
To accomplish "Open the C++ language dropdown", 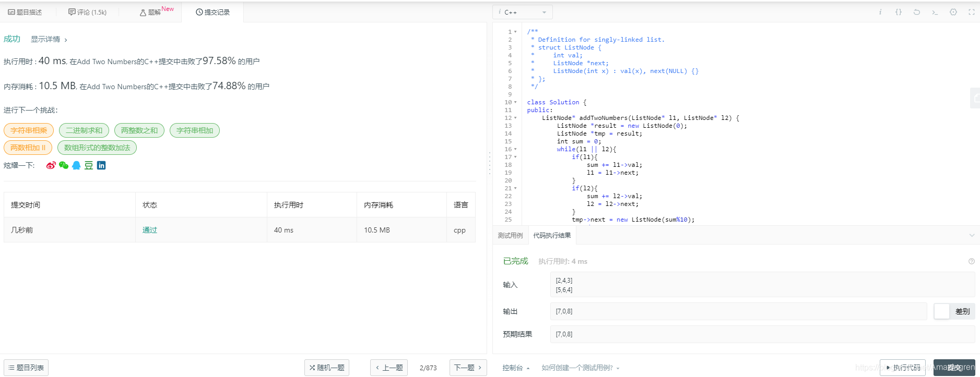I will [522, 12].
